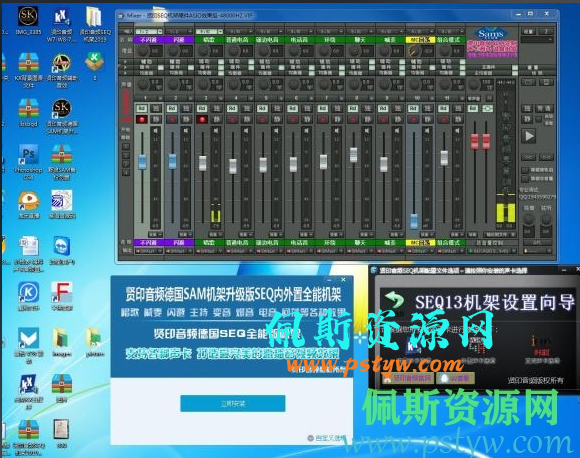
Task: Click the ? help button in mixer
Action: point(546,31)
